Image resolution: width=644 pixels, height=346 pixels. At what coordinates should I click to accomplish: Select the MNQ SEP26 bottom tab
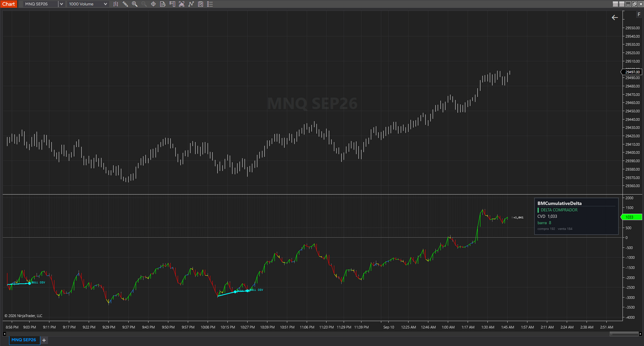(x=24, y=340)
